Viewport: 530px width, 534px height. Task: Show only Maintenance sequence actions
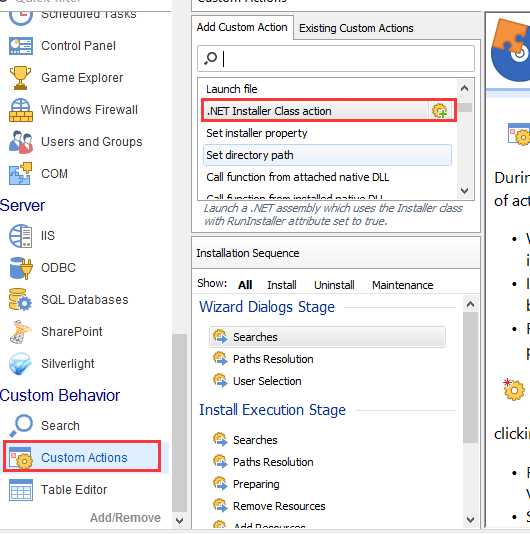[403, 285]
